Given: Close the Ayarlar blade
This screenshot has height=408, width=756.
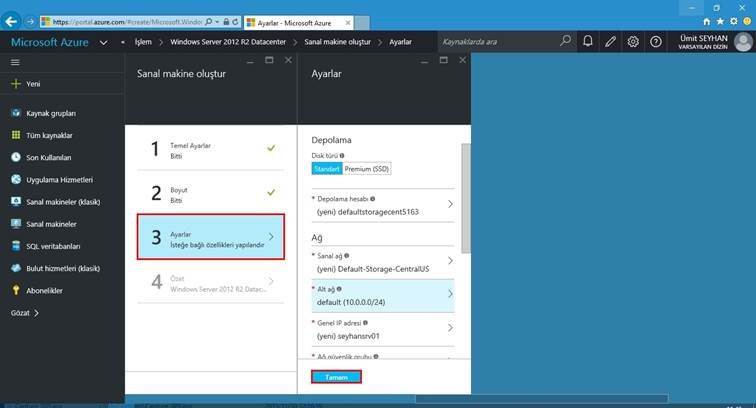Looking at the screenshot, I should point(462,60).
